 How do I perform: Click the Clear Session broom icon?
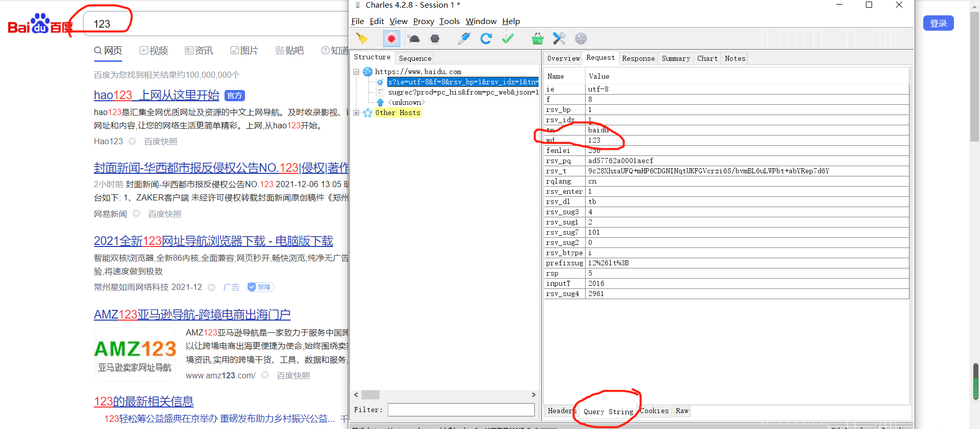(x=362, y=38)
